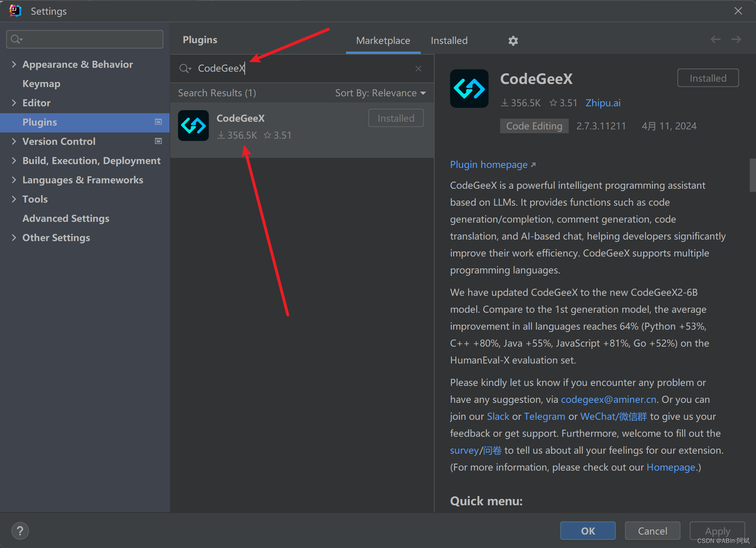Screen dimensions: 756x548
Task: Click the Version Control project-level icon
Action: pyautogui.click(x=158, y=141)
